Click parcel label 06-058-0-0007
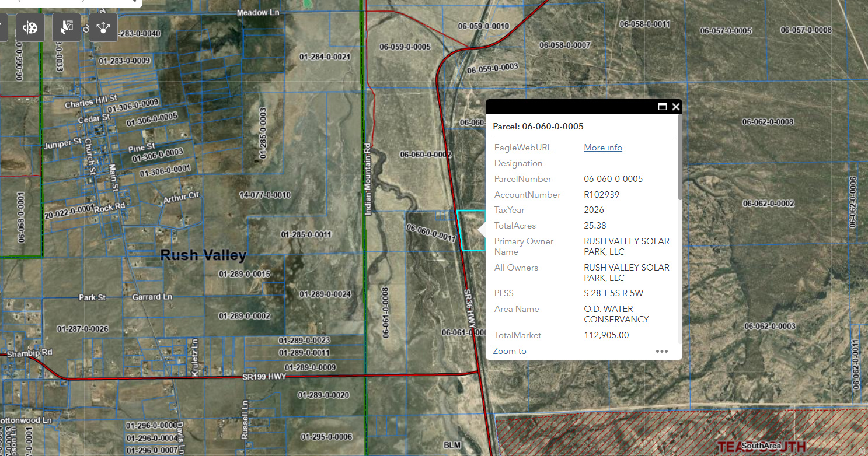The width and height of the screenshot is (868, 456). 565,45
